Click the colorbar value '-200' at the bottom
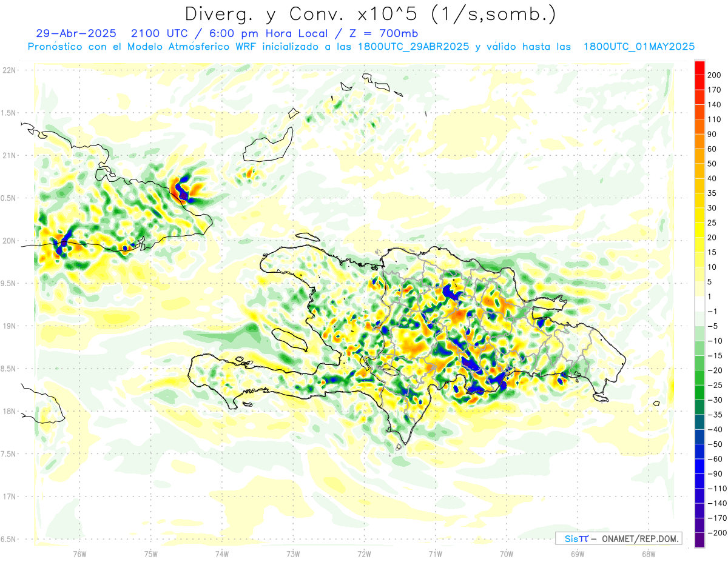The width and height of the screenshot is (728, 562). [718, 534]
